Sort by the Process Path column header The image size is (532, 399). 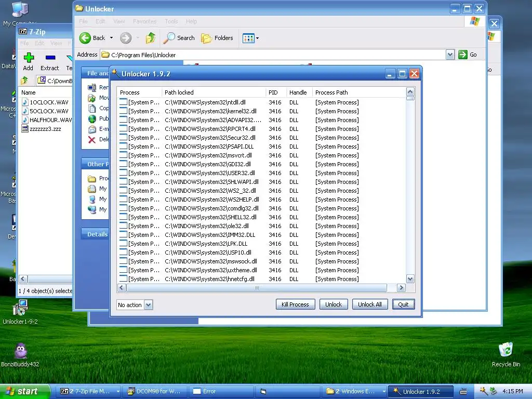[359, 92]
